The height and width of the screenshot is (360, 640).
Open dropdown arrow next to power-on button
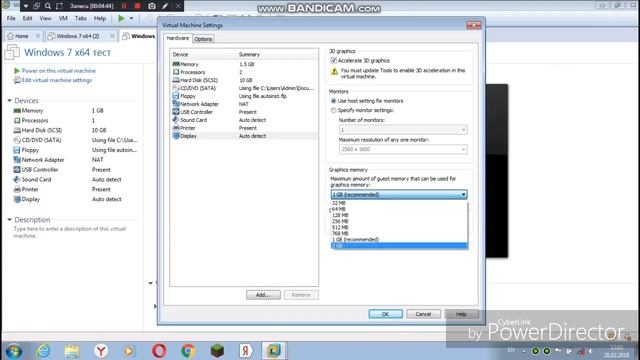[x=131, y=18]
